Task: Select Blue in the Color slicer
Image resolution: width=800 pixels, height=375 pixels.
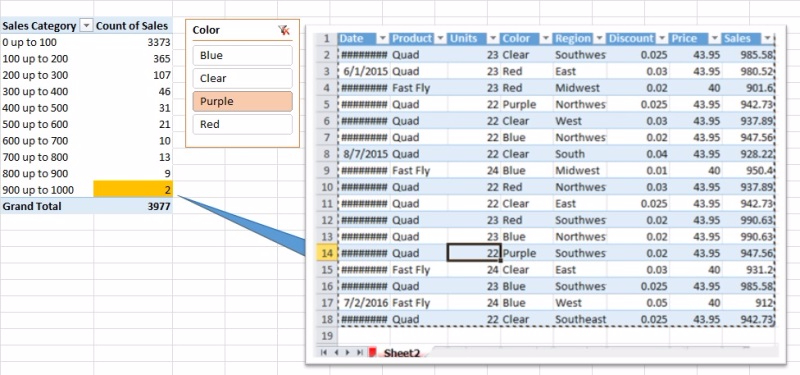Action: tap(242, 56)
